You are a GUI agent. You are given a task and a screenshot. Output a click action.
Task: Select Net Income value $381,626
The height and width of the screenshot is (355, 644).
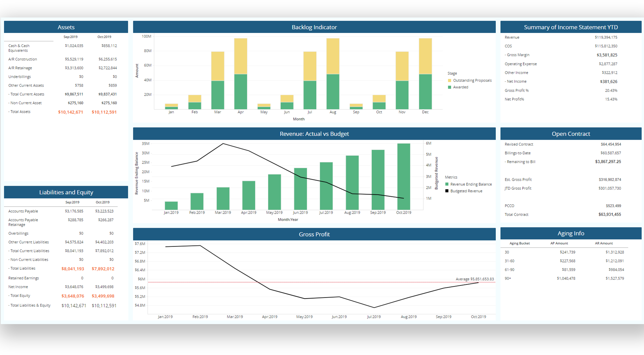pos(609,82)
